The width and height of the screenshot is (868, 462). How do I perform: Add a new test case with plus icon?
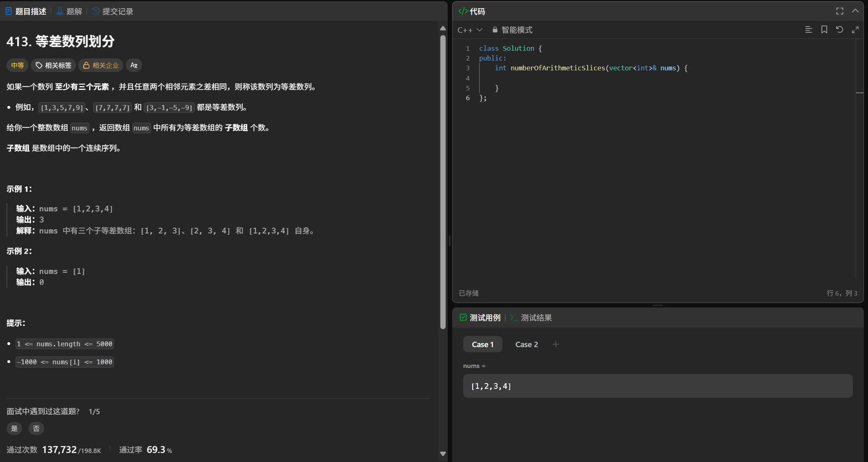tap(556, 344)
